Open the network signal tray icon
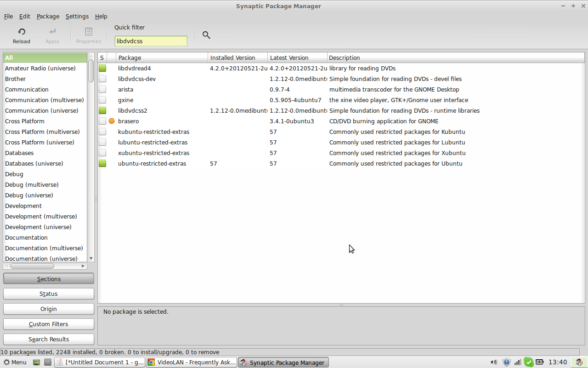This screenshot has width=588, height=368. click(518, 362)
